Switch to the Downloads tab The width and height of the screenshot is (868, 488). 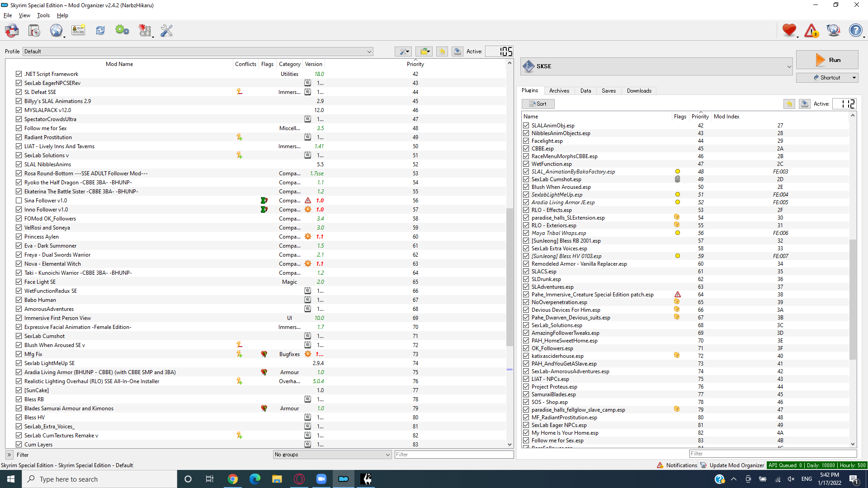pos(639,91)
